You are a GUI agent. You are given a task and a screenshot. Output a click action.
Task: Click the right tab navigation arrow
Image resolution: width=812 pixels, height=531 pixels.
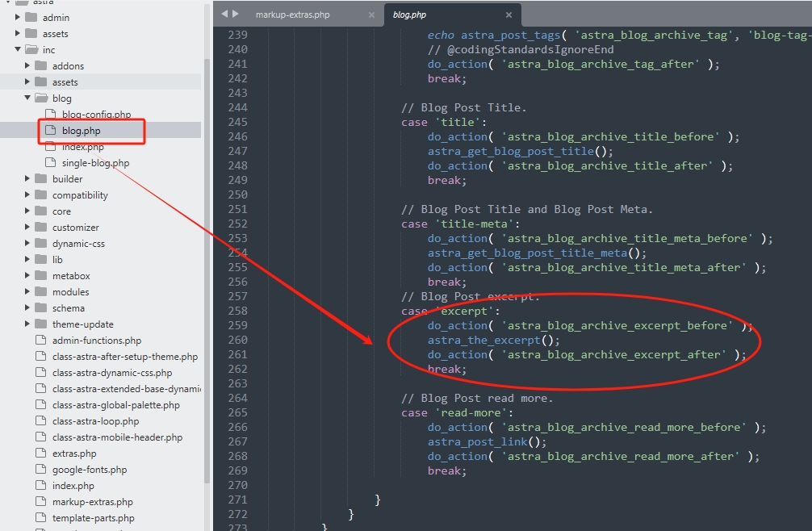coord(236,14)
